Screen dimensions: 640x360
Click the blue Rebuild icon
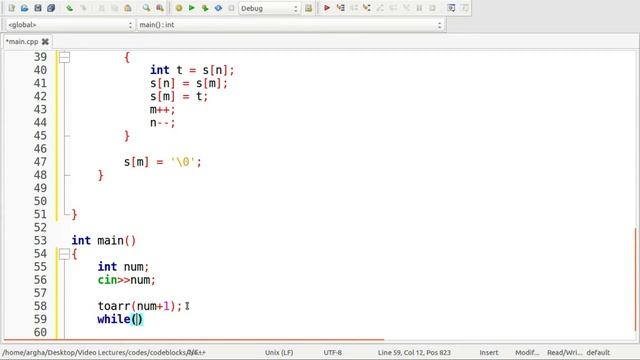[x=218, y=8]
